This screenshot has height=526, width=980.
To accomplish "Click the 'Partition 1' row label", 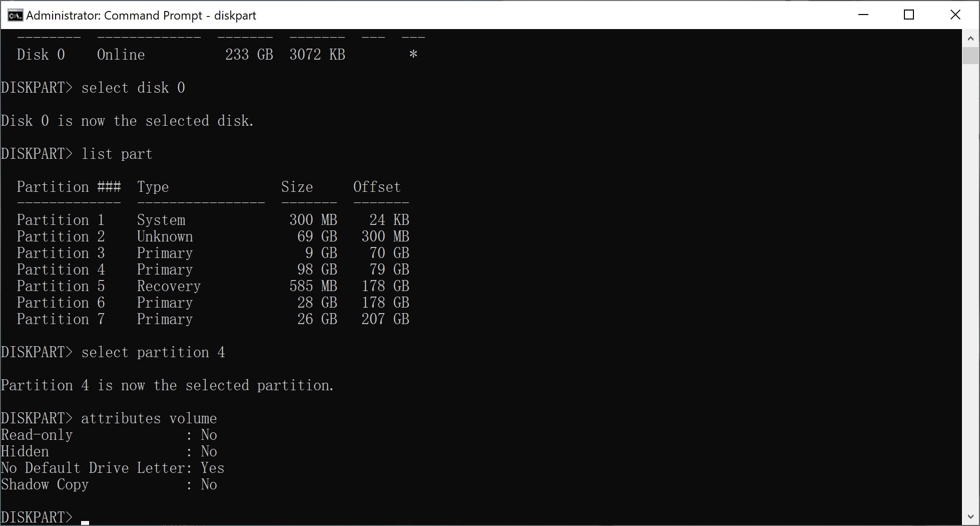I will click(61, 220).
